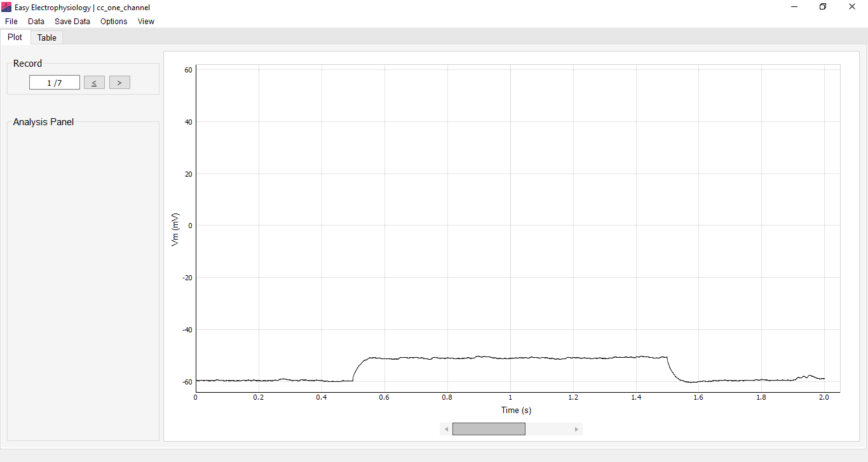Switch to the Table tab
This screenshot has height=462, width=868.
(46, 37)
